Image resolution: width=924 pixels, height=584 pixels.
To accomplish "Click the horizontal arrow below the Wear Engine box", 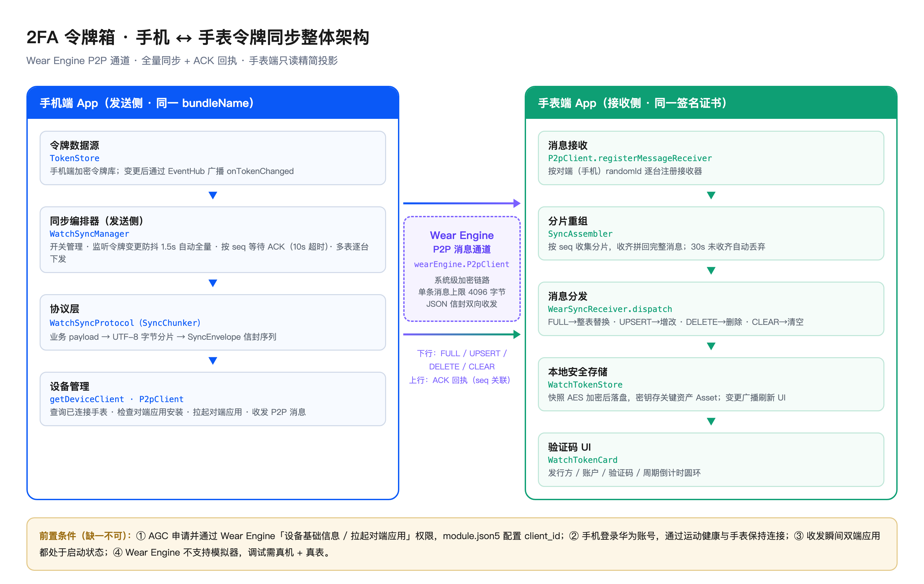I will pyautogui.click(x=462, y=334).
